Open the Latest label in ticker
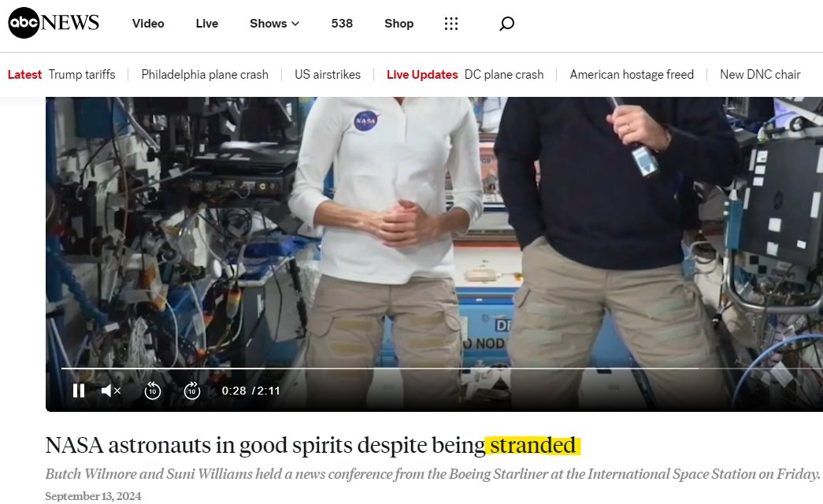Viewport: 823px width, 504px height. [x=24, y=75]
